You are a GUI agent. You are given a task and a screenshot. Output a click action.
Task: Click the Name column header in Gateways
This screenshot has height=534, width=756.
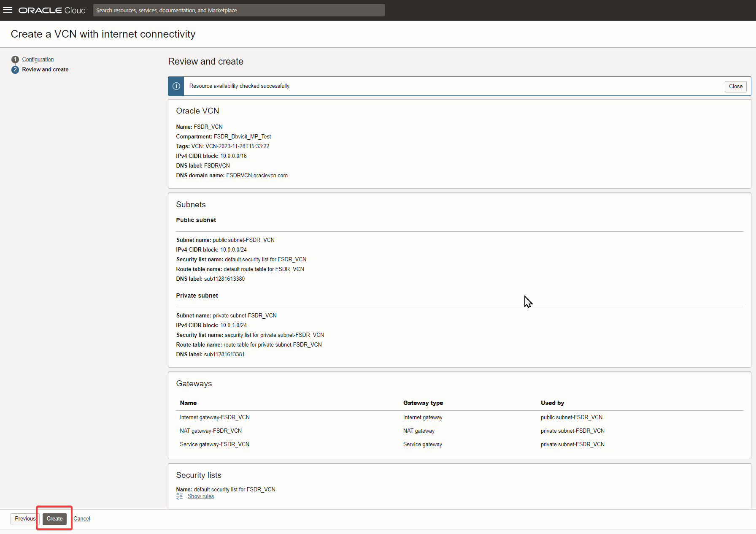pyautogui.click(x=188, y=403)
